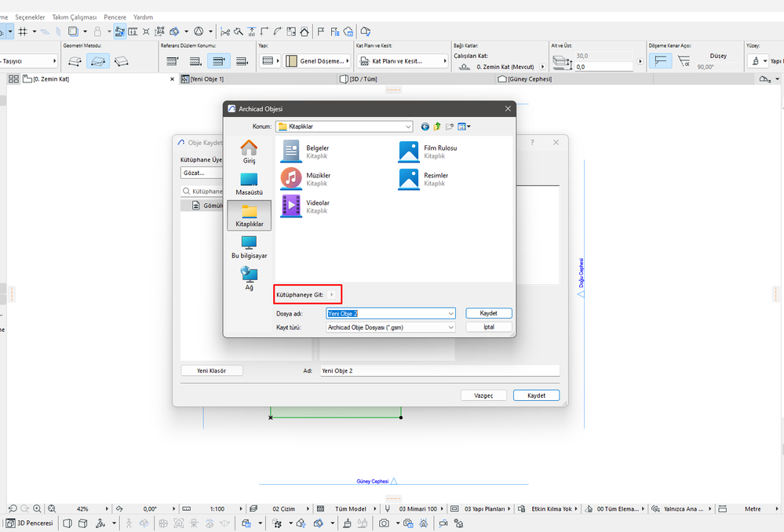Choose the third reference plane position option
The image size is (784, 532).
tap(218, 61)
